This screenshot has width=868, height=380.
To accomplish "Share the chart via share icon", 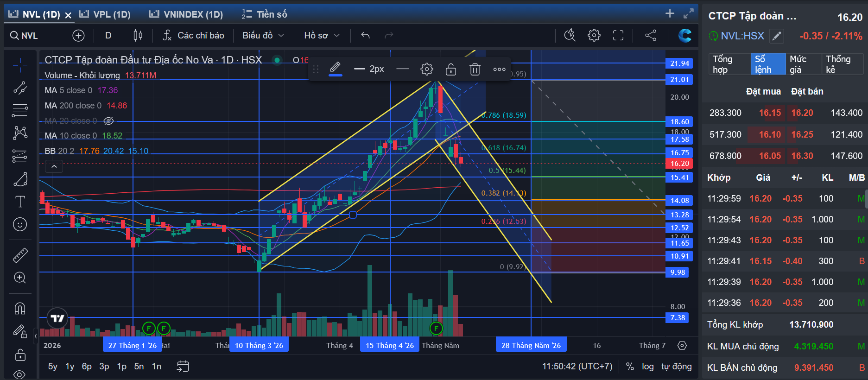I will (x=651, y=36).
